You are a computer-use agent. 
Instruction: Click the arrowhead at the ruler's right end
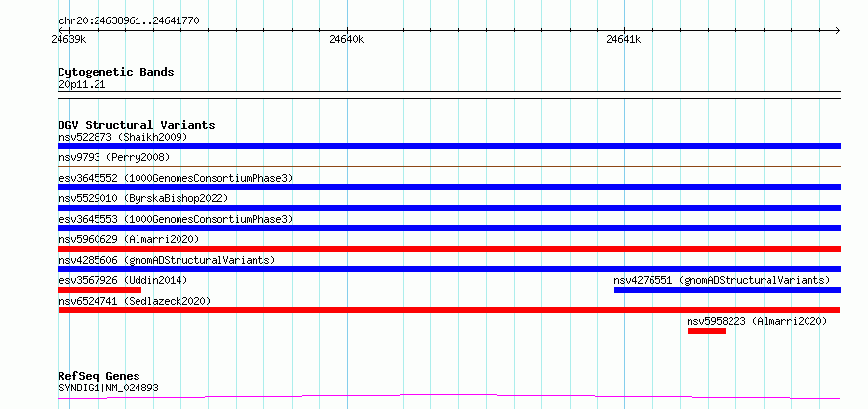pyautogui.click(x=837, y=30)
